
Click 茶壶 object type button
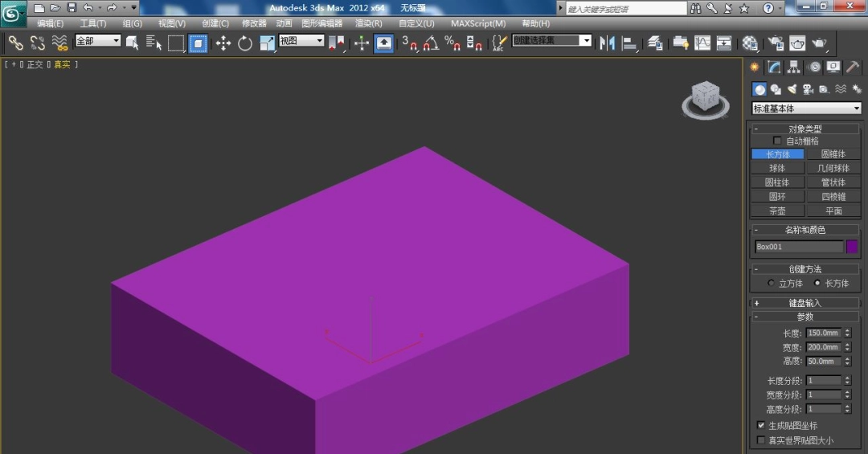pos(777,211)
